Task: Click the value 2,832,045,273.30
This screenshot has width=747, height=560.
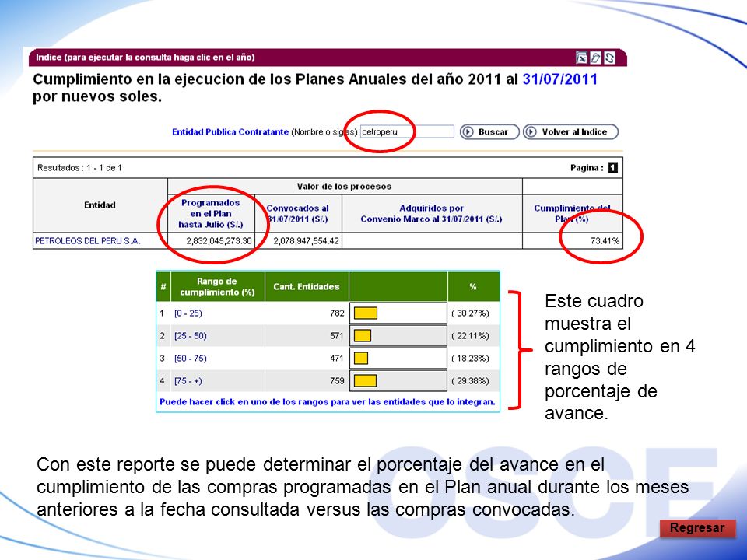Action: coord(219,241)
